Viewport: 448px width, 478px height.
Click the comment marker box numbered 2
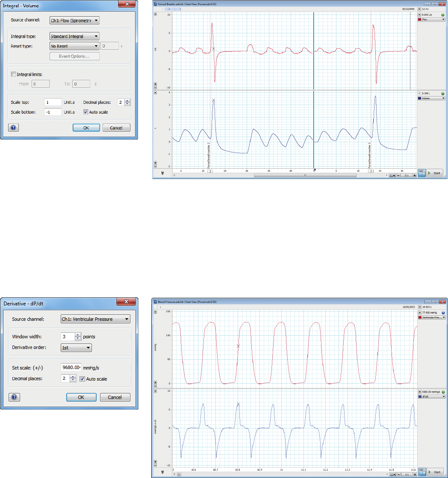tap(210, 171)
